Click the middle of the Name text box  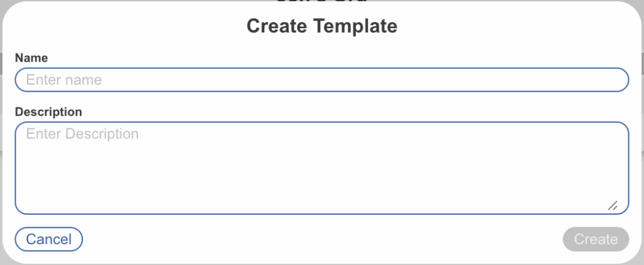(321, 80)
